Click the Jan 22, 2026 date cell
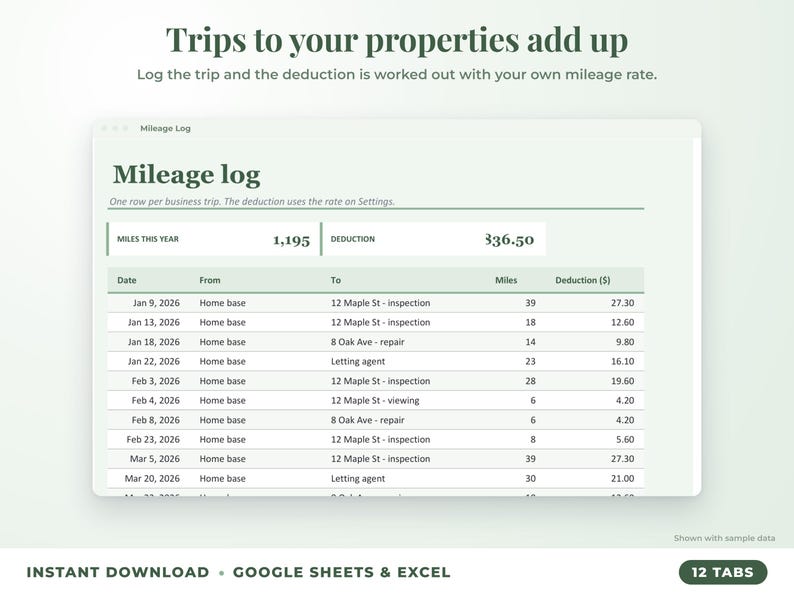The image size is (794, 596). tap(153, 361)
